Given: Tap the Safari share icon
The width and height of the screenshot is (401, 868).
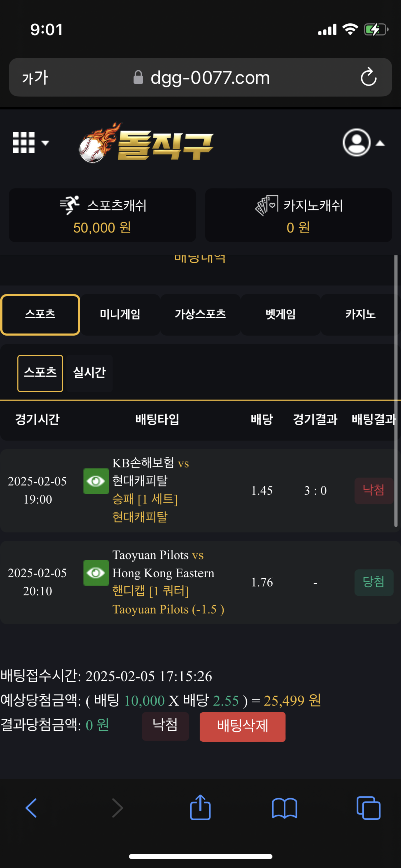Looking at the screenshot, I should (x=200, y=808).
